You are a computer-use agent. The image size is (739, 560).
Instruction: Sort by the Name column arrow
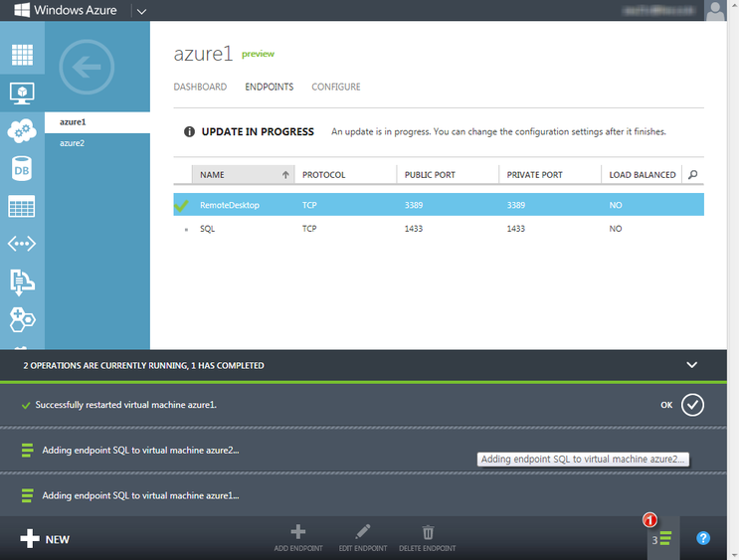click(x=285, y=175)
